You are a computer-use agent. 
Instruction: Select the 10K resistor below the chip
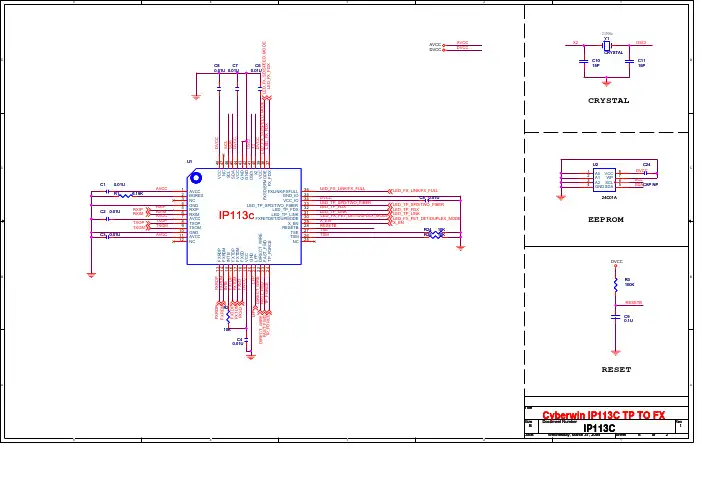(228, 316)
